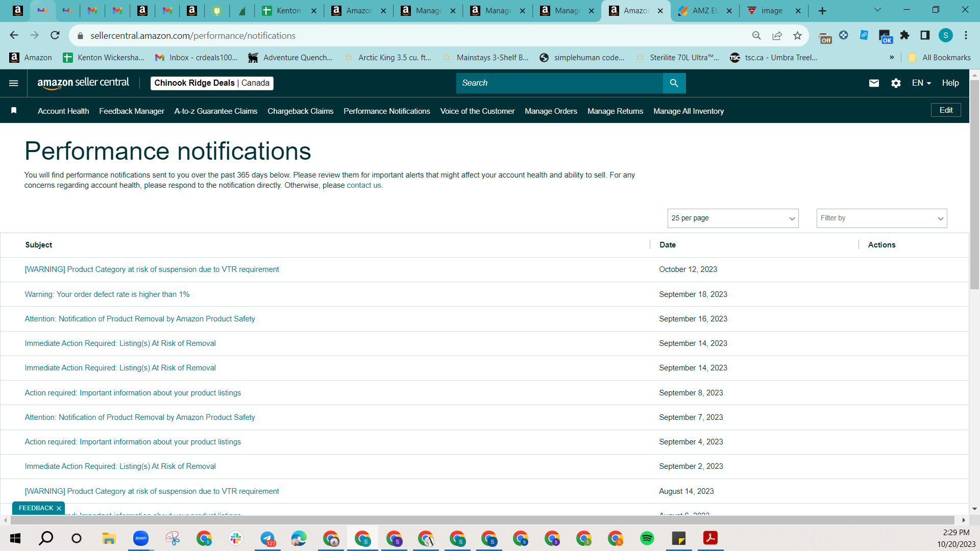This screenshot has width=980, height=551.
Task: Open the Chrome three-dot menu
Action: 966,35
